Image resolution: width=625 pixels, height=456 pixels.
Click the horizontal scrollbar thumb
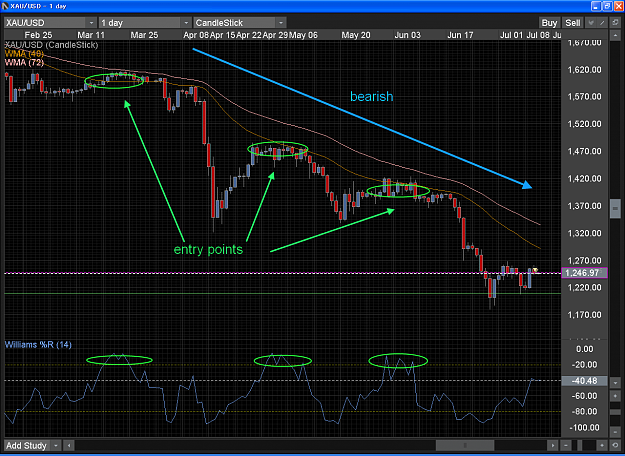[x=465, y=445]
